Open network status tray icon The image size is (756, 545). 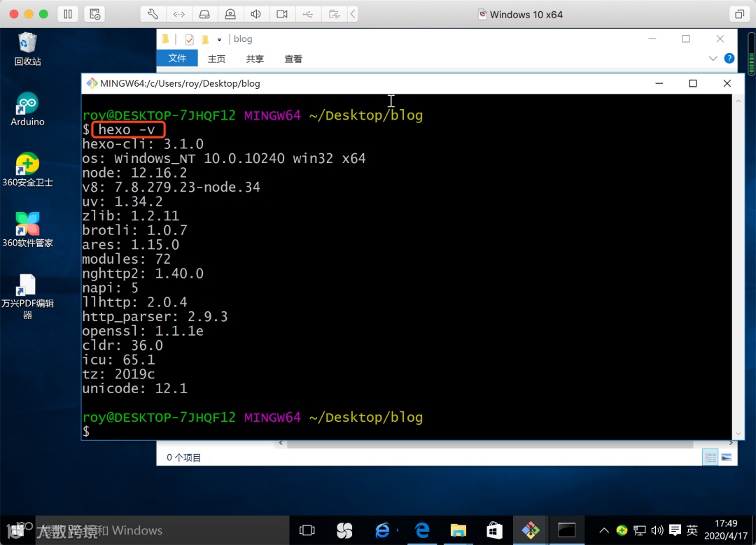[639, 530]
